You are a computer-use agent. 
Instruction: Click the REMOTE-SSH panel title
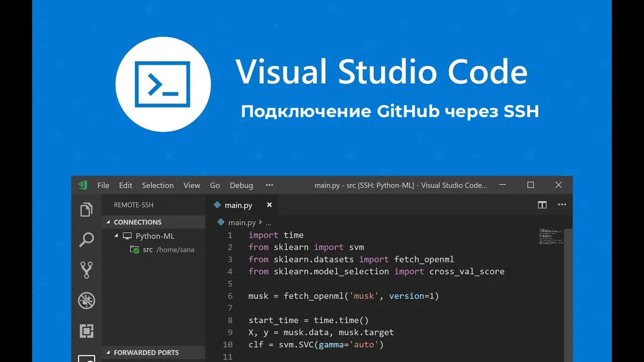134,205
